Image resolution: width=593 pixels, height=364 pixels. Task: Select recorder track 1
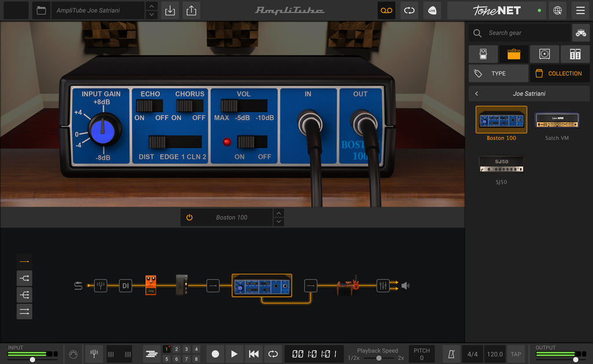pos(166,349)
